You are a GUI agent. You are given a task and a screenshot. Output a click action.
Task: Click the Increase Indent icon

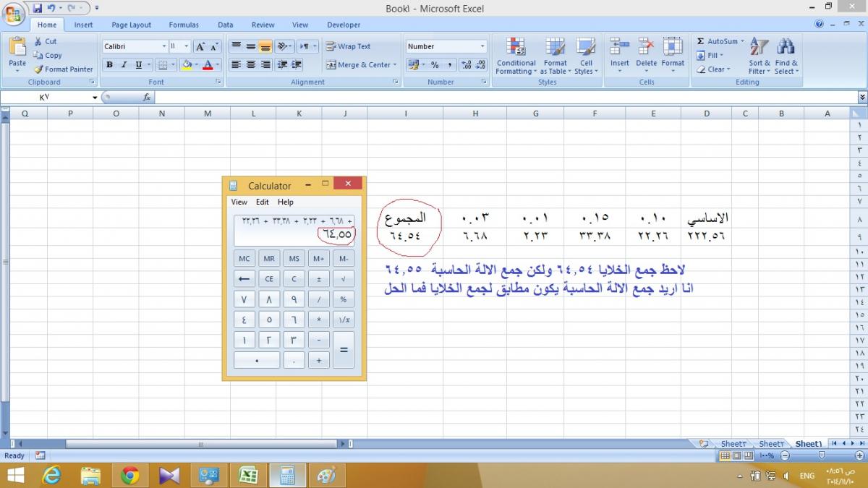pos(297,64)
